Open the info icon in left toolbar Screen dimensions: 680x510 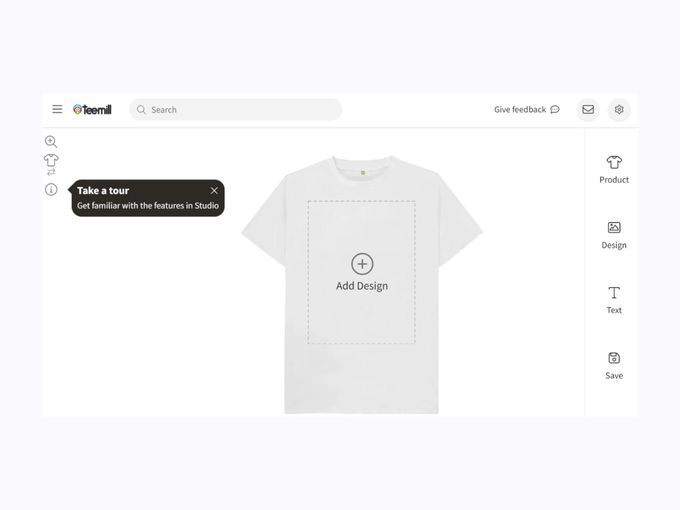51,190
